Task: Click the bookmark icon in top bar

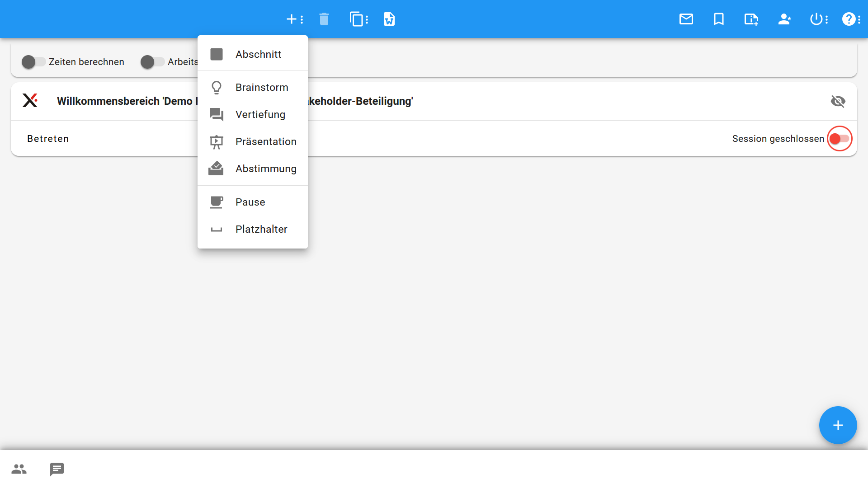Action: click(x=718, y=19)
